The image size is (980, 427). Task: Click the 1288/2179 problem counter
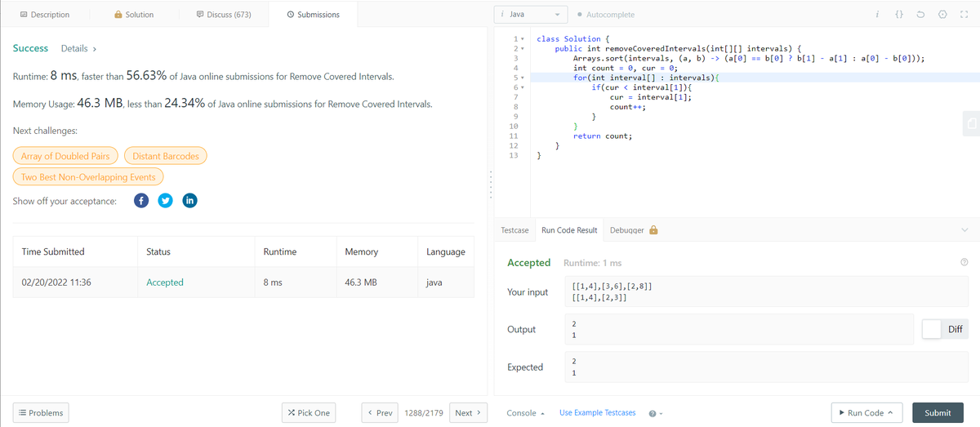(424, 413)
